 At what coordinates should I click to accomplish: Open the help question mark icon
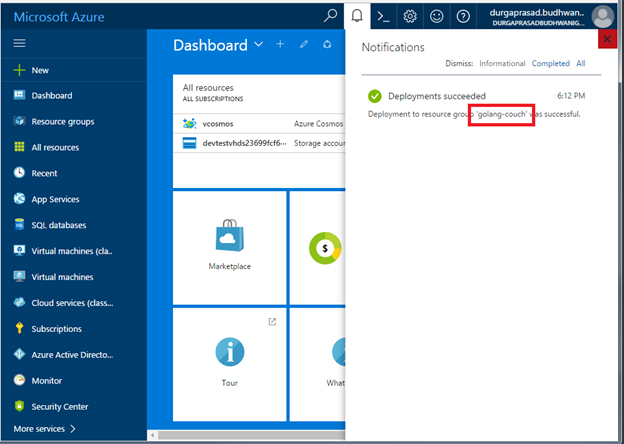(463, 16)
